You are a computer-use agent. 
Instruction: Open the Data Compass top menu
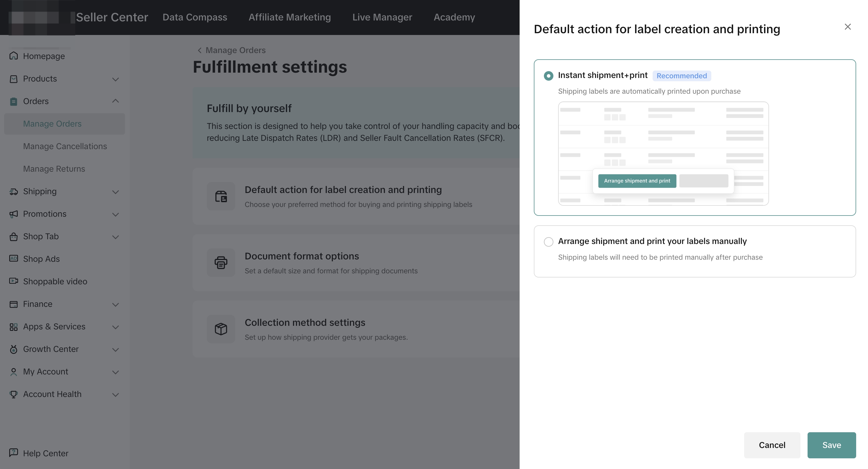point(195,17)
